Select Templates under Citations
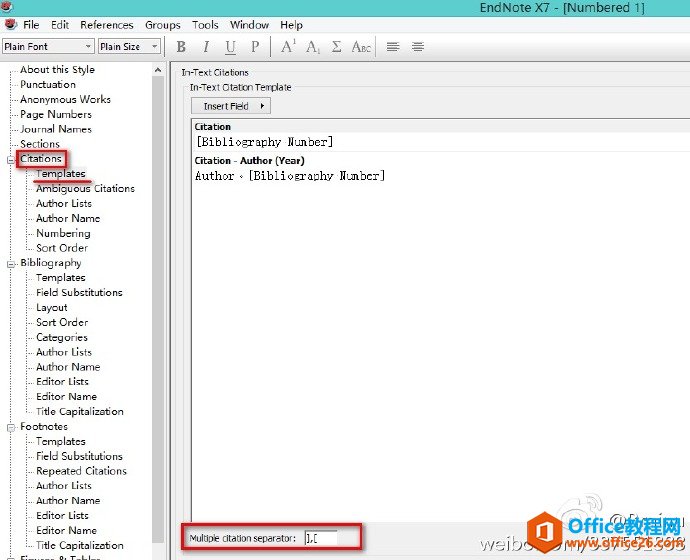The width and height of the screenshot is (690, 560). pyautogui.click(x=61, y=174)
